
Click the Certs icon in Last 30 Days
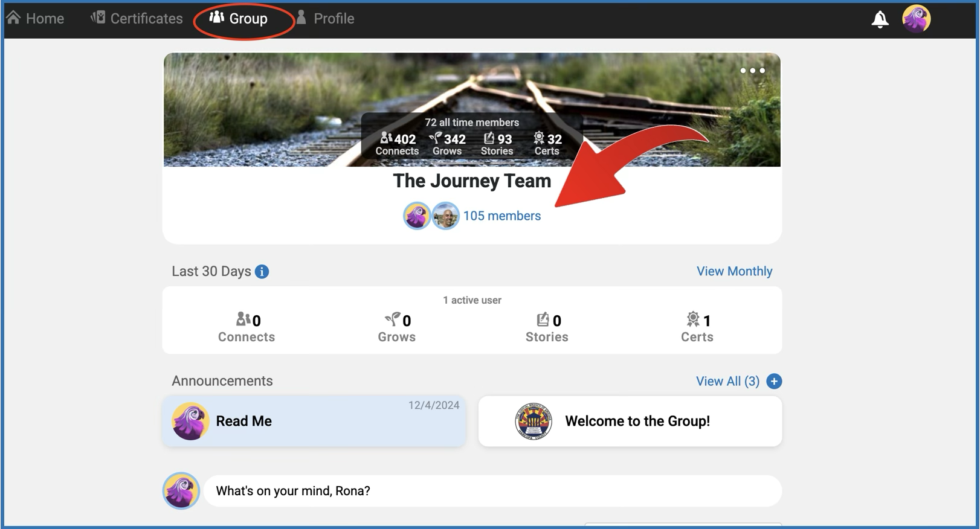692,319
